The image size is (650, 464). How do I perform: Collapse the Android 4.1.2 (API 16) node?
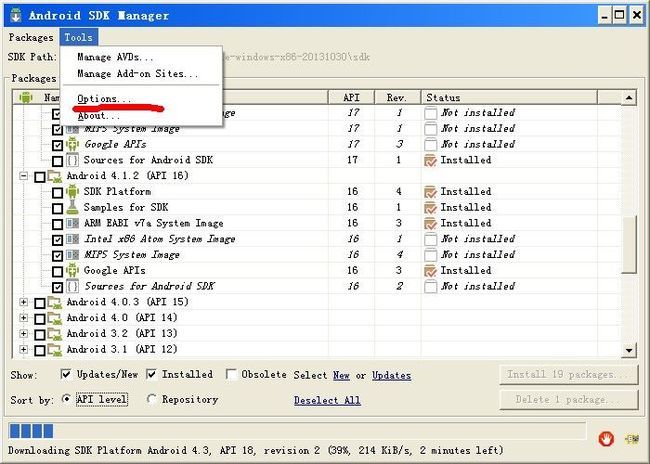tap(24, 176)
